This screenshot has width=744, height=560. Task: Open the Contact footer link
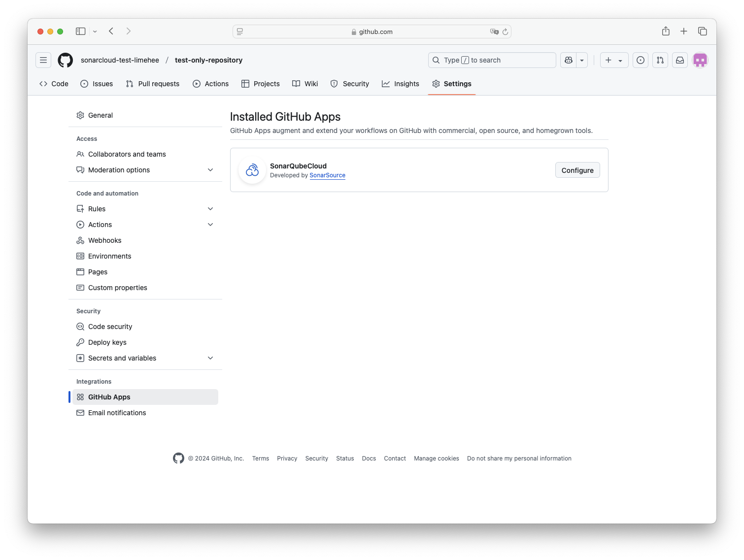coord(395,459)
